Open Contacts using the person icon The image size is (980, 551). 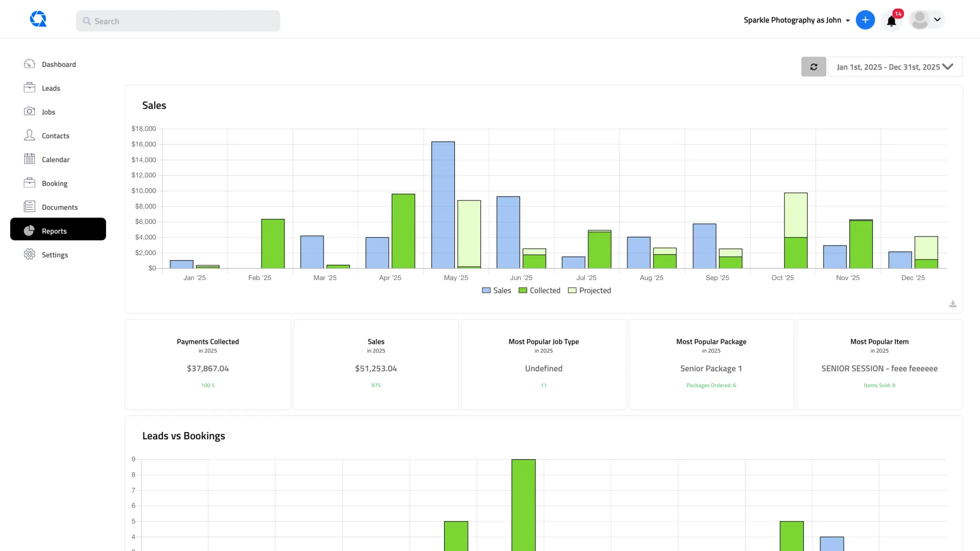point(30,135)
